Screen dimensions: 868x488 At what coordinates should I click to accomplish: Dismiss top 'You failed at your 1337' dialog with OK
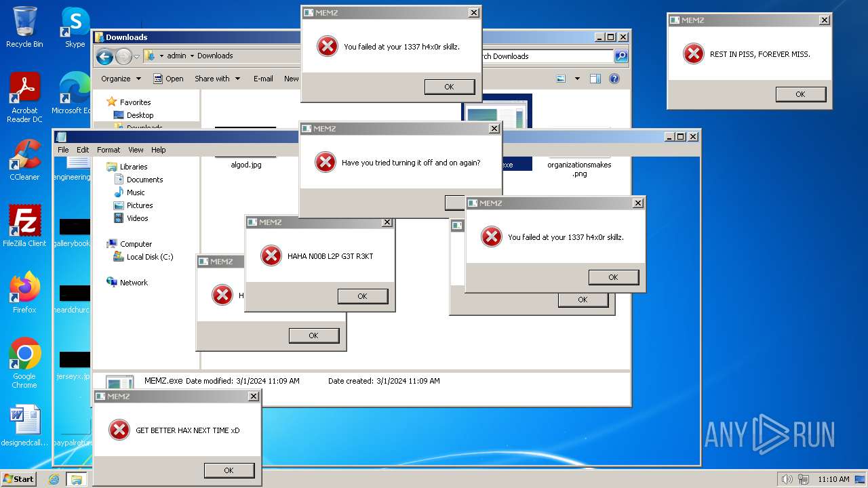click(450, 87)
